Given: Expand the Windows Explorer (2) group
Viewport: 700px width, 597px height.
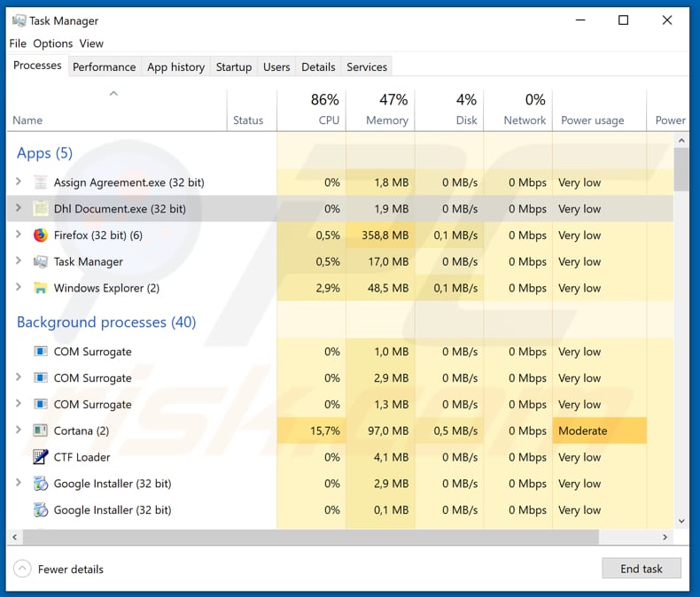Looking at the screenshot, I should click(x=19, y=287).
